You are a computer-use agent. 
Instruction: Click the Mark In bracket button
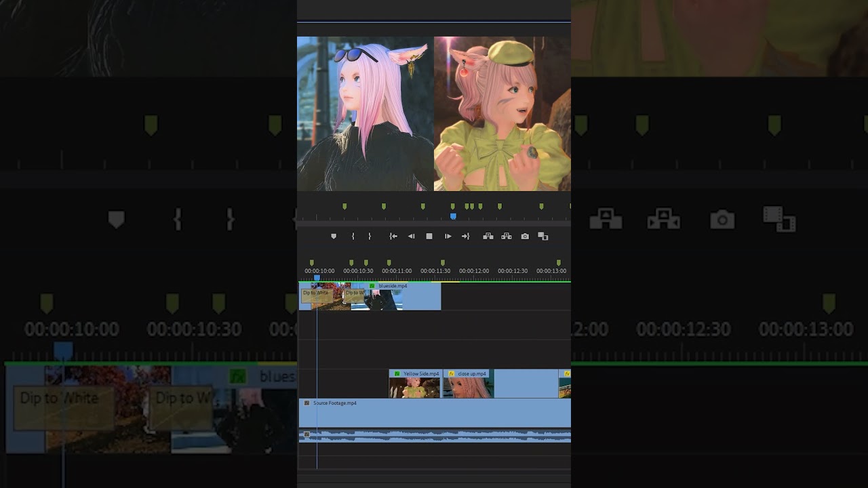[x=353, y=237]
